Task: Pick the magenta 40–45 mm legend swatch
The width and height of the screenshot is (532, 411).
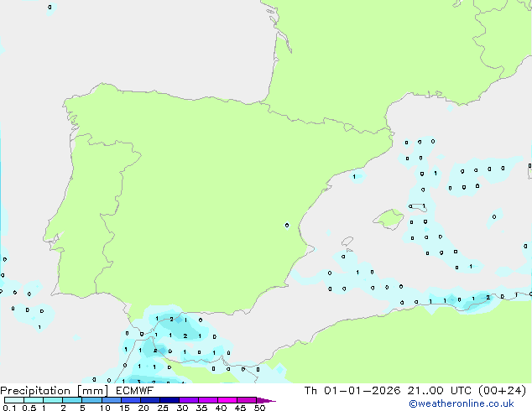Action: pos(227,400)
